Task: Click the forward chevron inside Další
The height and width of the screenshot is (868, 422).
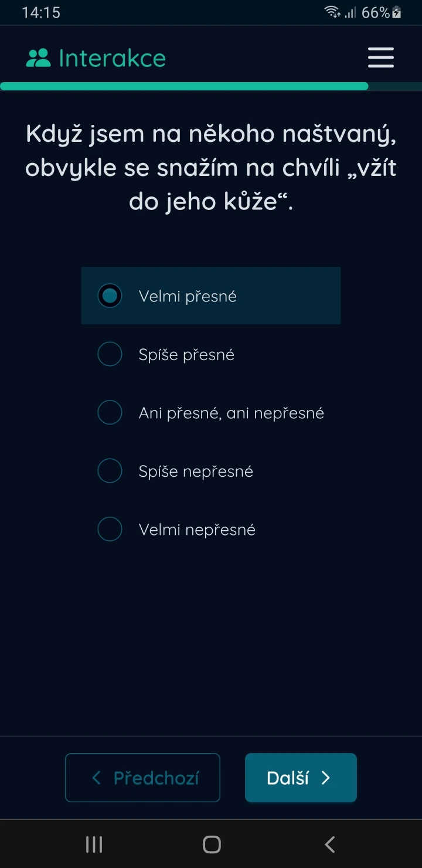Action: pyautogui.click(x=326, y=778)
